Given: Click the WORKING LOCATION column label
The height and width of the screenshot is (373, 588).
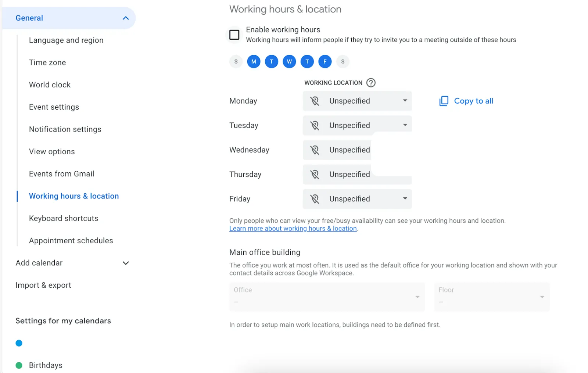Looking at the screenshot, I should 333,83.
